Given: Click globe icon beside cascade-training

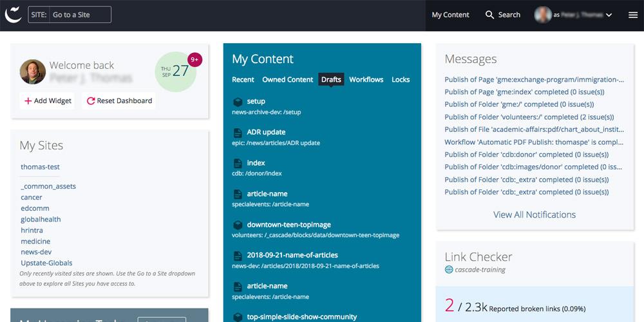Looking at the screenshot, I should 448,270.
